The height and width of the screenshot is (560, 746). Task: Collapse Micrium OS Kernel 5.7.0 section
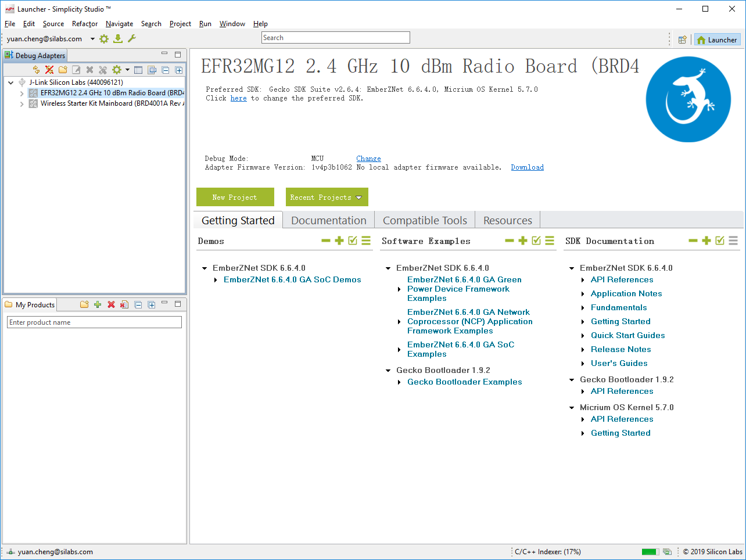click(572, 408)
